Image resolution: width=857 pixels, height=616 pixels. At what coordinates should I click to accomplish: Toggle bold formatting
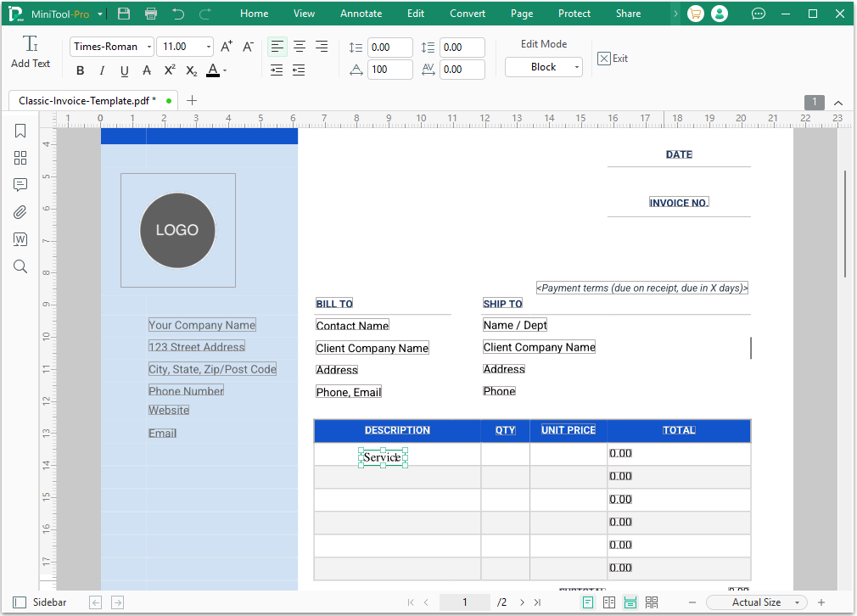point(80,70)
